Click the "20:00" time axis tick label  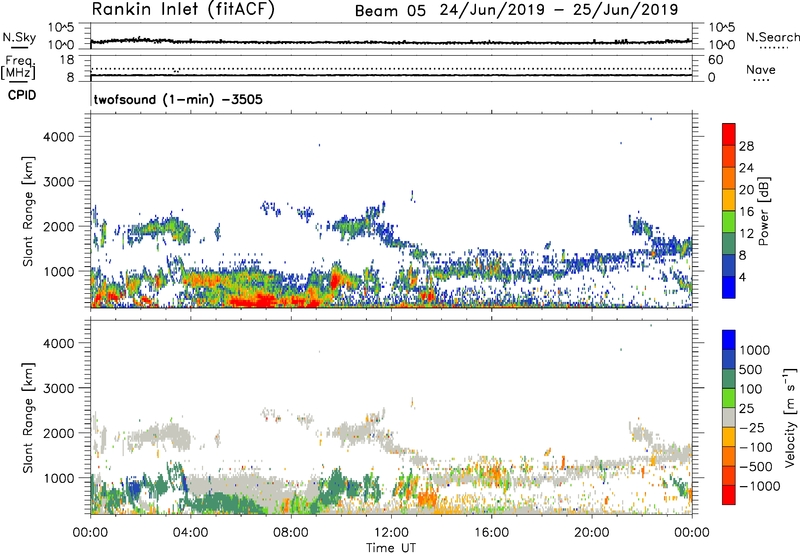[592, 533]
